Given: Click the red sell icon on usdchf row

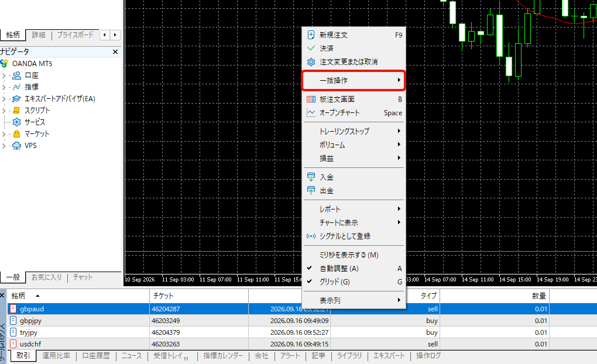Looking at the screenshot, I should click(x=13, y=344).
